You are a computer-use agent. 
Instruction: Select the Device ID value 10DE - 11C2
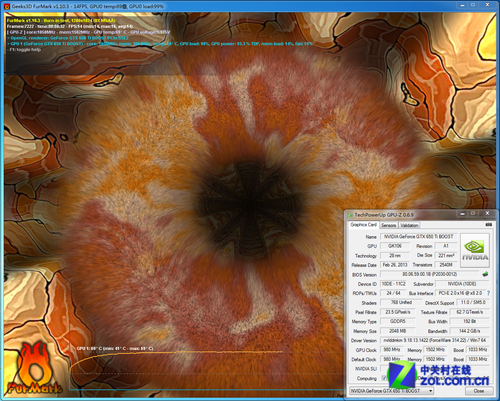394,284
